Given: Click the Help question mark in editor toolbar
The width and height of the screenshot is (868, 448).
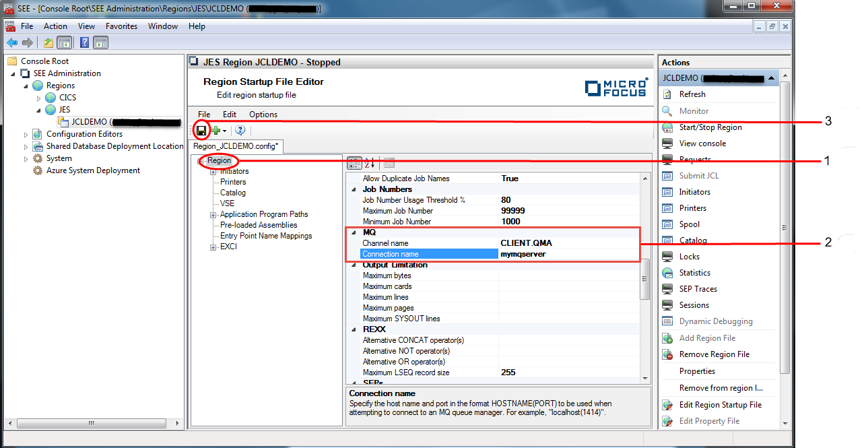Looking at the screenshot, I should pos(240,131).
